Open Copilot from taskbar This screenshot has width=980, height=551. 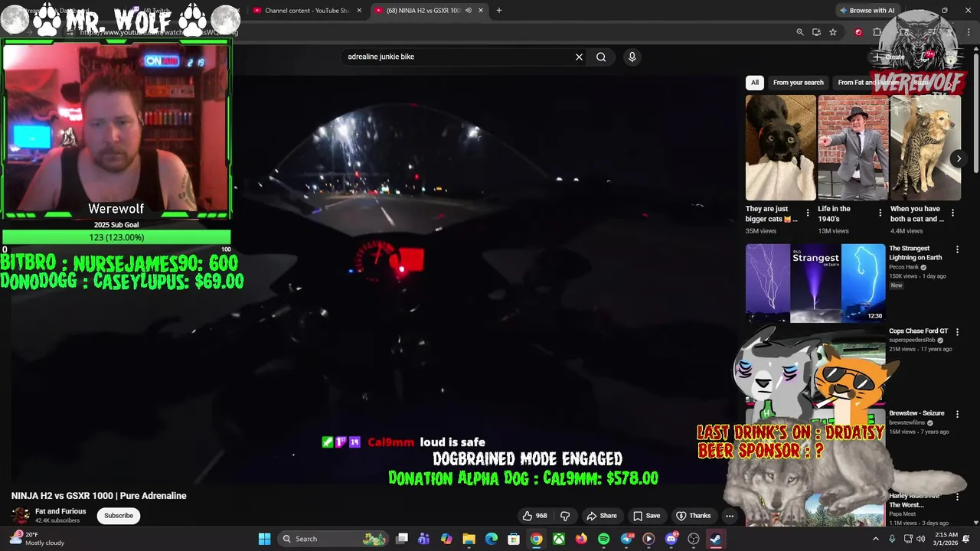tap(446, 539)
